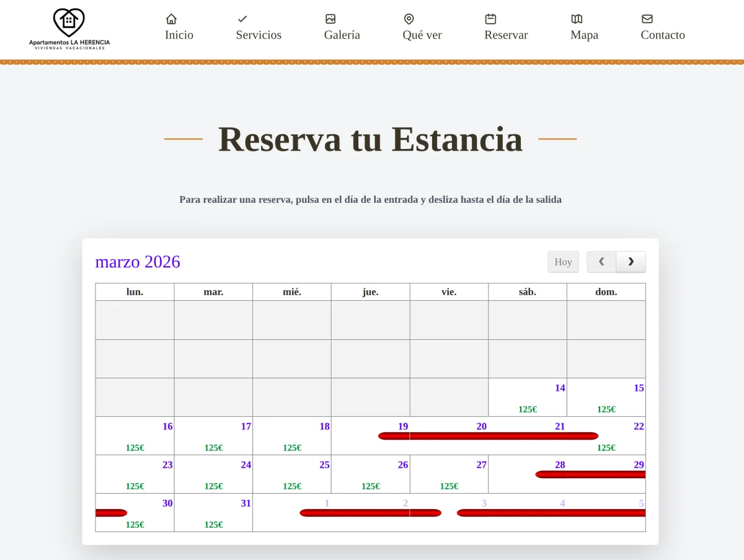Select the checkmark icon above Servicios
This screenshot has width=744, height=560.
click(242, 18)
